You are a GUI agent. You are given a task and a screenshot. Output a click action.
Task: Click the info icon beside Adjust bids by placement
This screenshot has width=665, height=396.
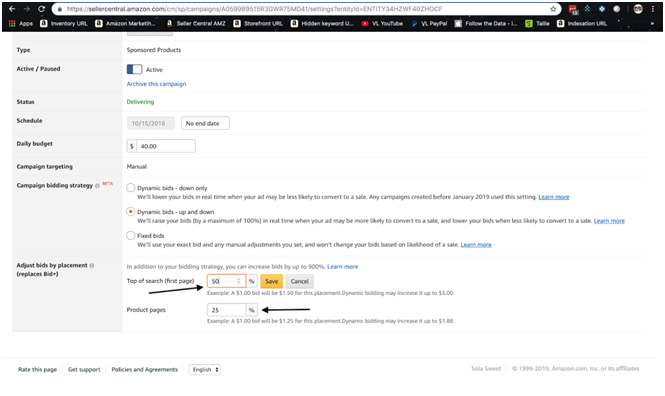tap(92, 266)
